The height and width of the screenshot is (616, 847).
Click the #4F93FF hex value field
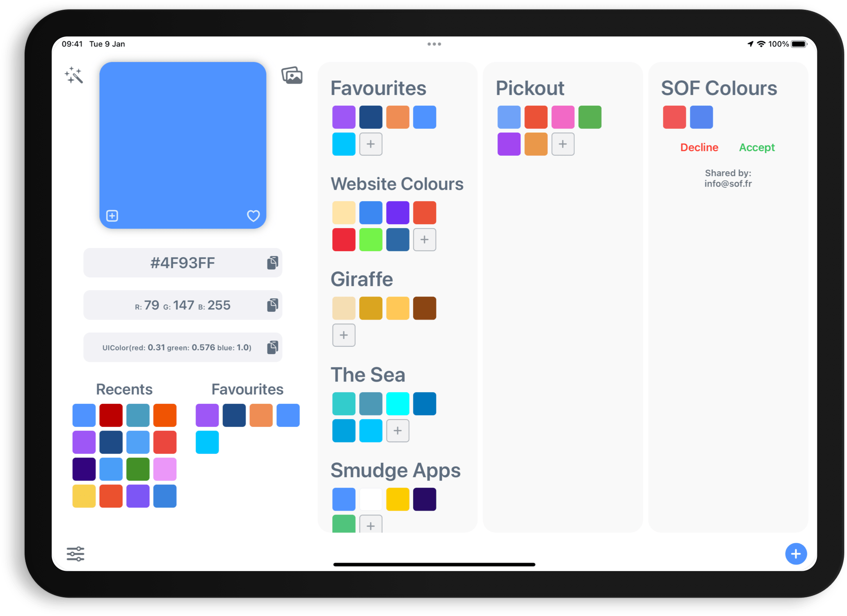click(x=182, y=263)
